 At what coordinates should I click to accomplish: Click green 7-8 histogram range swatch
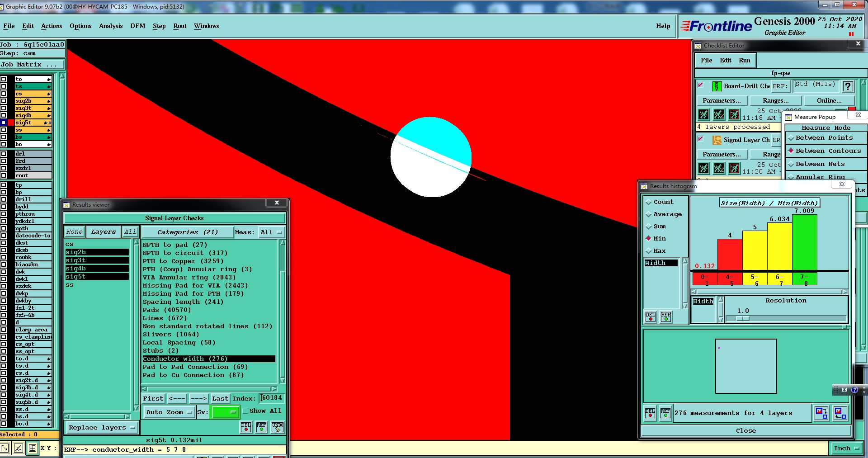tap(805, 279)
